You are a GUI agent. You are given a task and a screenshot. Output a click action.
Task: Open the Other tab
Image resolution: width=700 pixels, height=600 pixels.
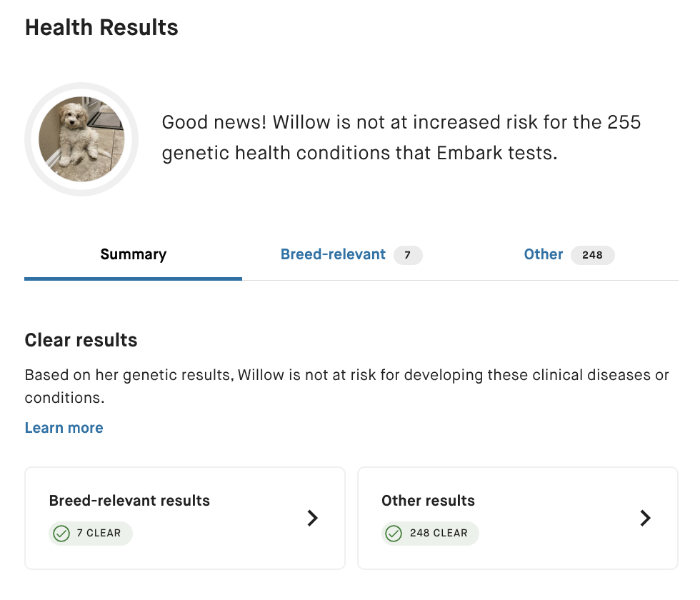click(x=544, y=254)
